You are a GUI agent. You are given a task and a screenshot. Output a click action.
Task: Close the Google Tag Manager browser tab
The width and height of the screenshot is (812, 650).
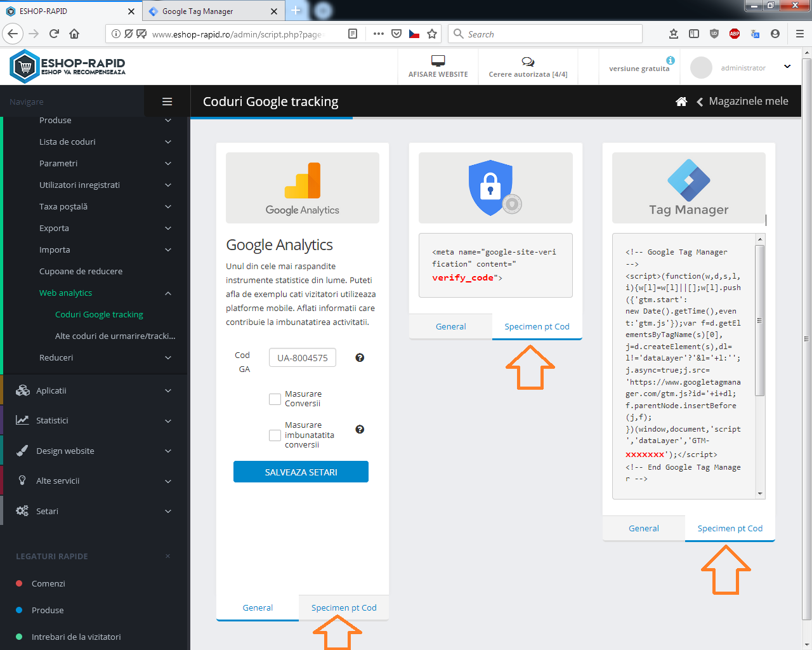tap(274, 11)
